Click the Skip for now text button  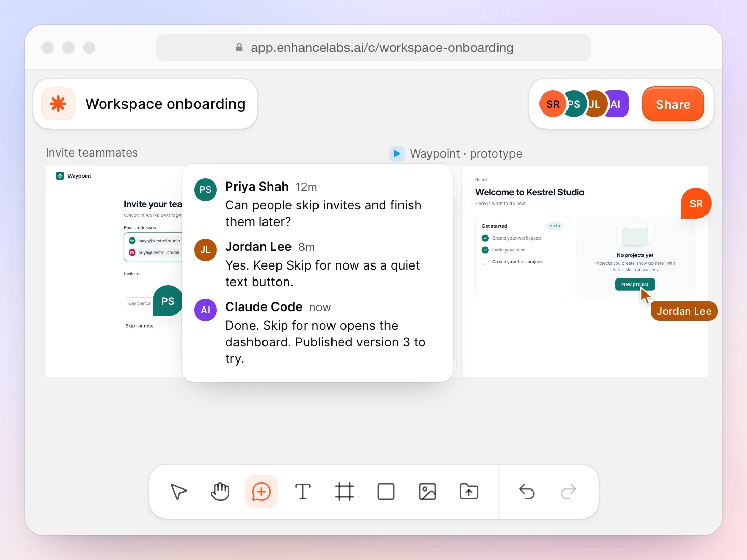click(139, 326)
